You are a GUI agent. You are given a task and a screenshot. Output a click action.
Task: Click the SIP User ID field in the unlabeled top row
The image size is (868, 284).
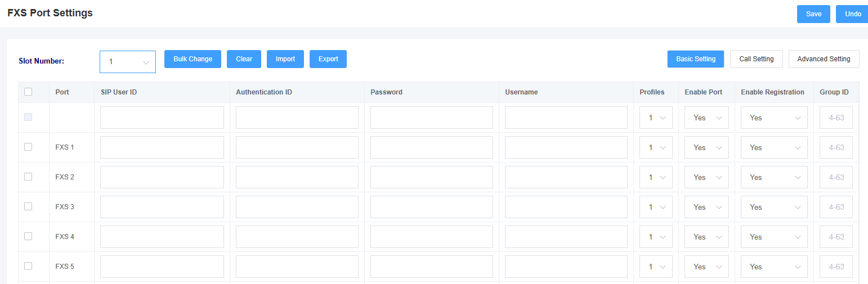pyautogui.click(x=162, y=118)
